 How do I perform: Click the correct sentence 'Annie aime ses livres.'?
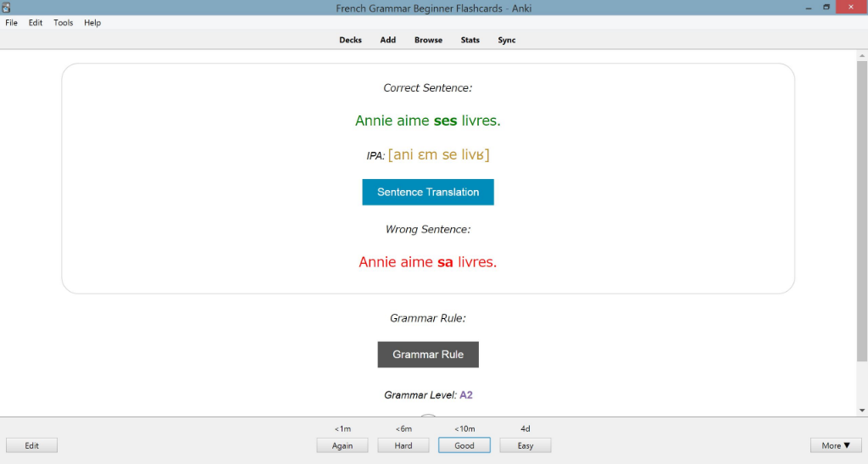click(428, 120)
